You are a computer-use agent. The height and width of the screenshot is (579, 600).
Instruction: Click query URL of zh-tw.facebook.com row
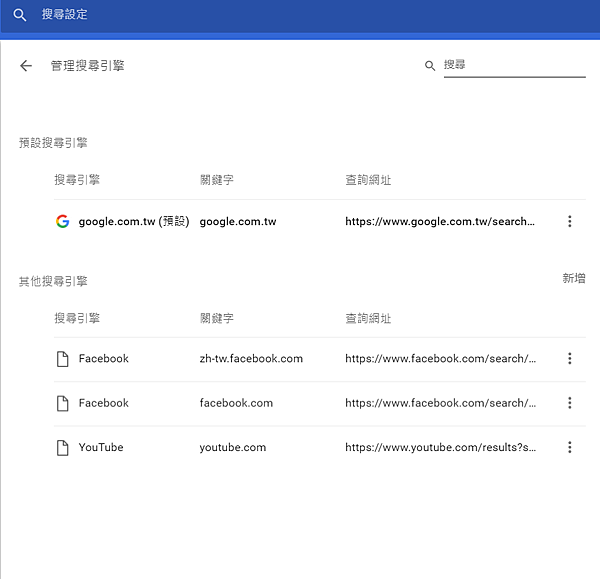point(440,359)
